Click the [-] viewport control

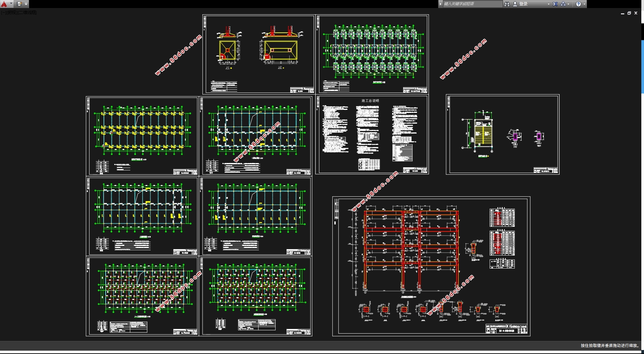(3, 12)
